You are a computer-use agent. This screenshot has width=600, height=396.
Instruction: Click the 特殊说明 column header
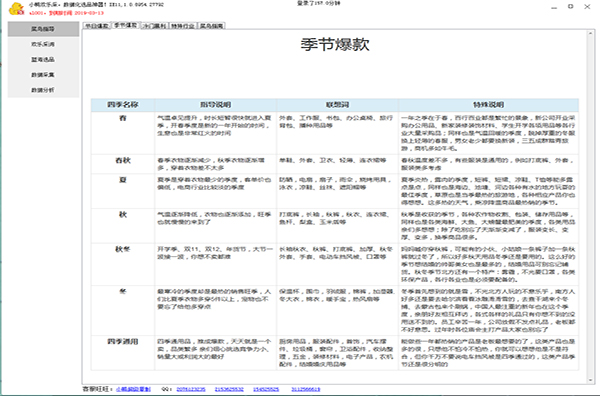(x=489, y=105)
